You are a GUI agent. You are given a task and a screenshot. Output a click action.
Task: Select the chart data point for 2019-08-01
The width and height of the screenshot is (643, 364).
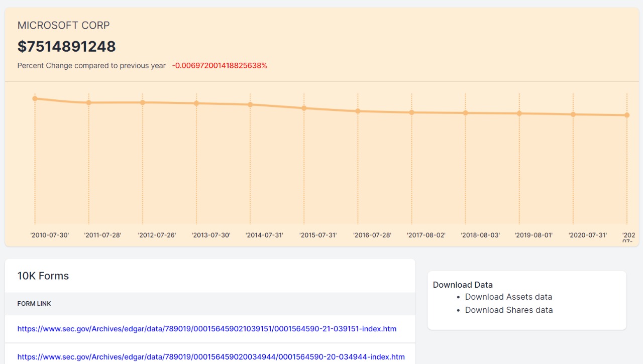coord(519,113)
